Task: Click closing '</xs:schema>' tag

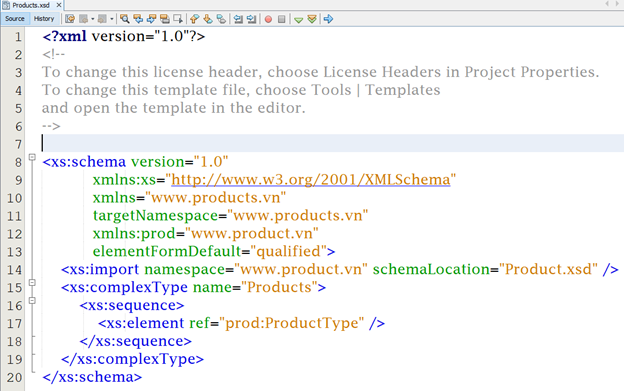Action: (x=92, y=377)
